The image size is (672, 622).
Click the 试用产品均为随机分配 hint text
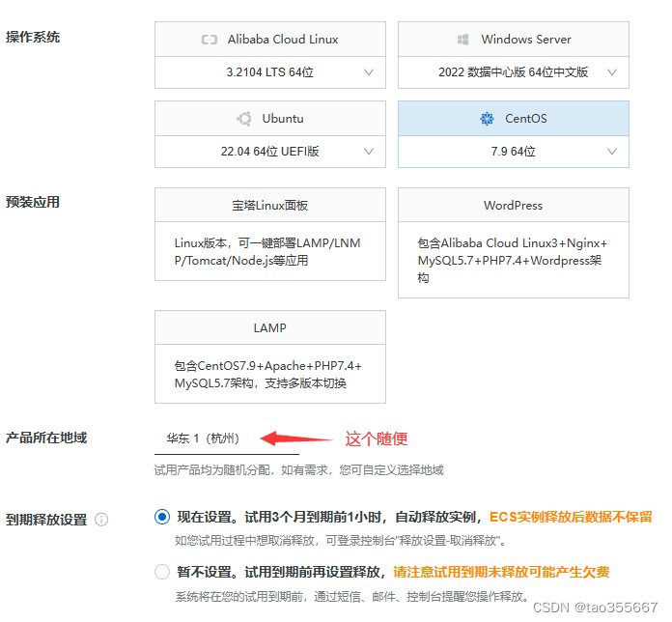pyautogui.click(x=298, y=470)
